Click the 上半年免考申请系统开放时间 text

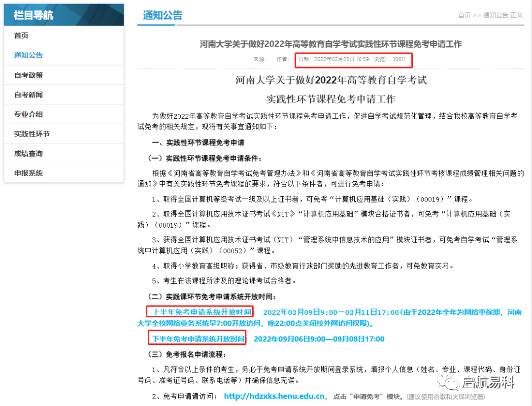pyautogui.click(x=201, y=312)
